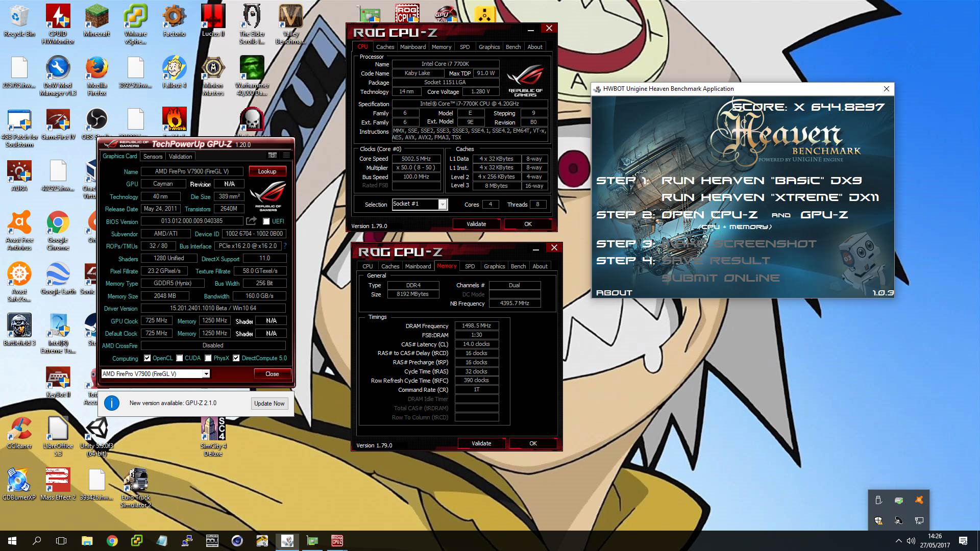
Task: Click GPU-Z BIOS export share icon
Action: point(251,221)
